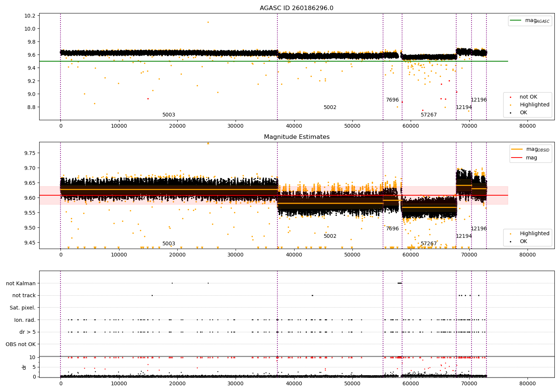The height and width of the screenshot is (392, 560).
Task: Click OBSID label 7696 in middle plot
Action: point(392,229)
